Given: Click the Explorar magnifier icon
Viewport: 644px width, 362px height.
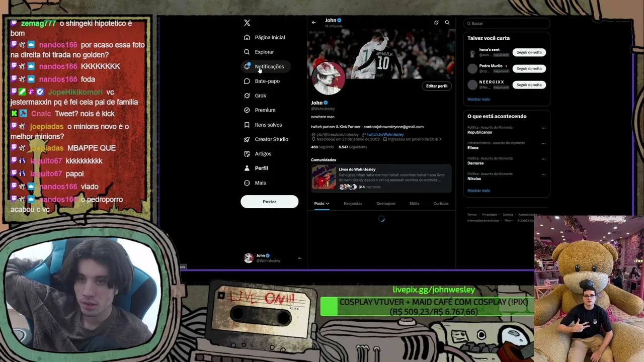Looking at the screenshot, I should coord(247,52).
